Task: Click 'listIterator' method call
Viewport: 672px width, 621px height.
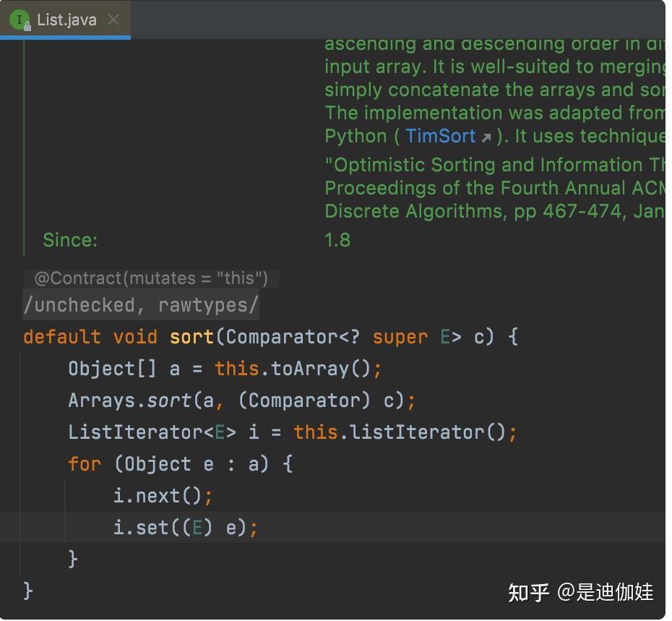Action: [417, 432]
